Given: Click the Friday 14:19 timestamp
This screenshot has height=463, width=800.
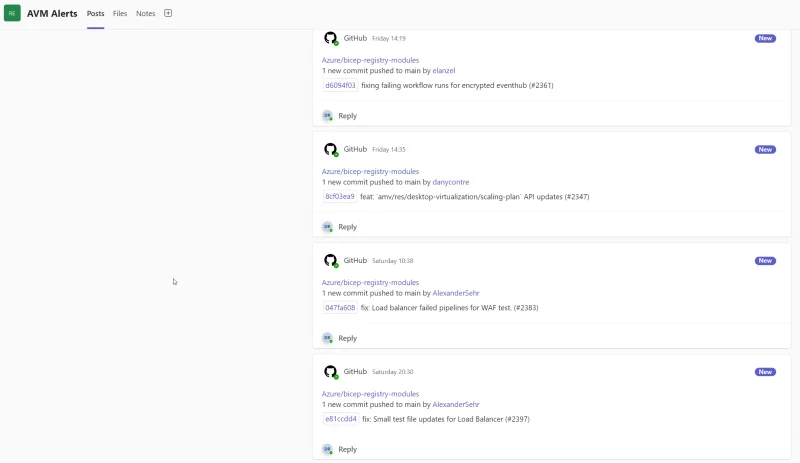Looking at the screenshot, I should [x=389, y=38].
